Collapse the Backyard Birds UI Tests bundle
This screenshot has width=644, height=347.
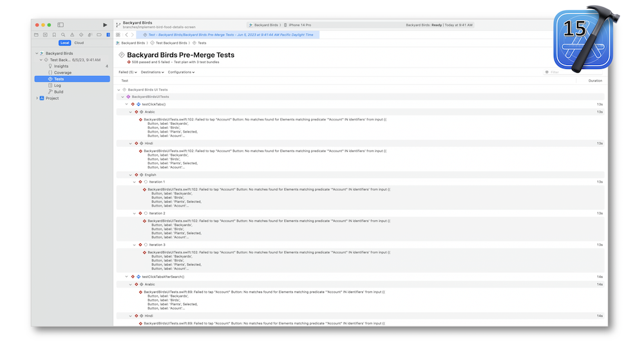pos(119,89)
